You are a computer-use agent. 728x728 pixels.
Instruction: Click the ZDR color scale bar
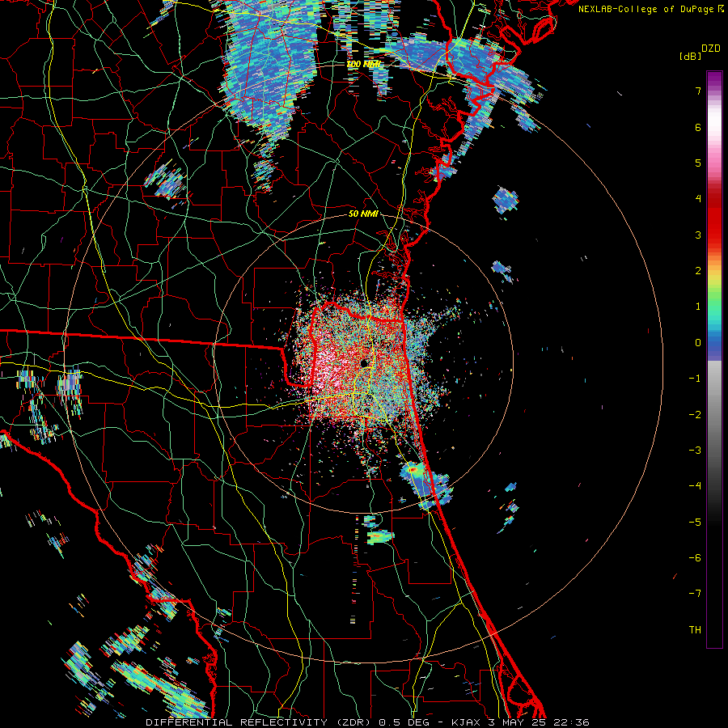coord(714,359)
